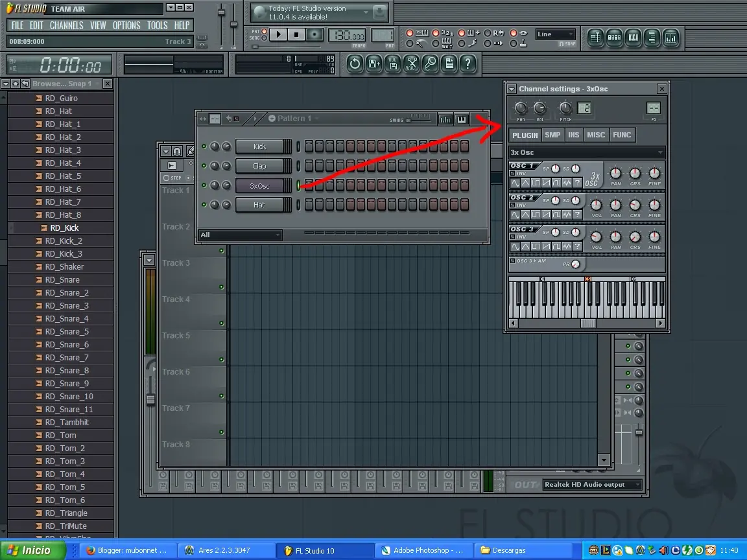The image size is (747, 560).
Task: Select saw wave shape for OSC 2
Action: [547, 215]
